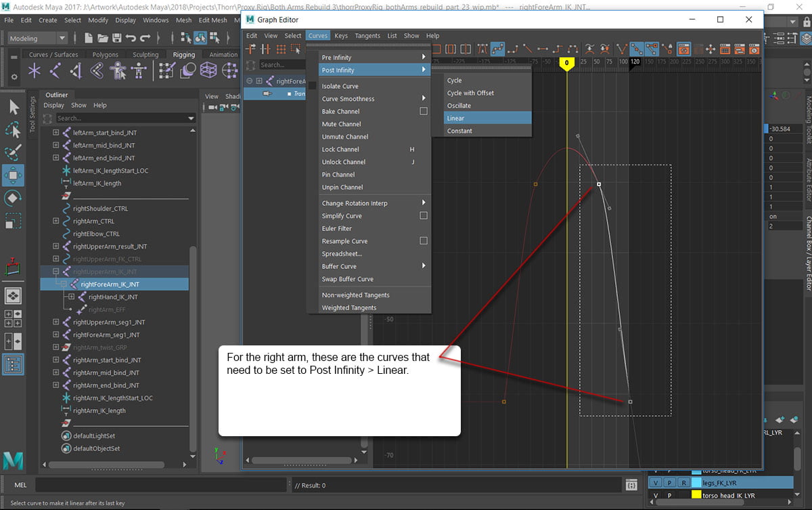This screenshot has height=510, width=812.
Task: Toggle visibility of the legs_FK_LYR layer
Action: (x=656, y=484)
